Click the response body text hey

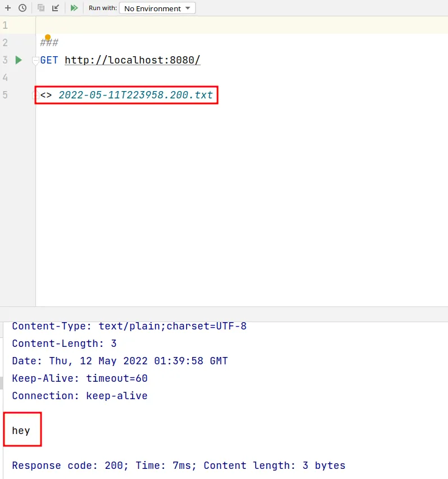coord(21,431)
